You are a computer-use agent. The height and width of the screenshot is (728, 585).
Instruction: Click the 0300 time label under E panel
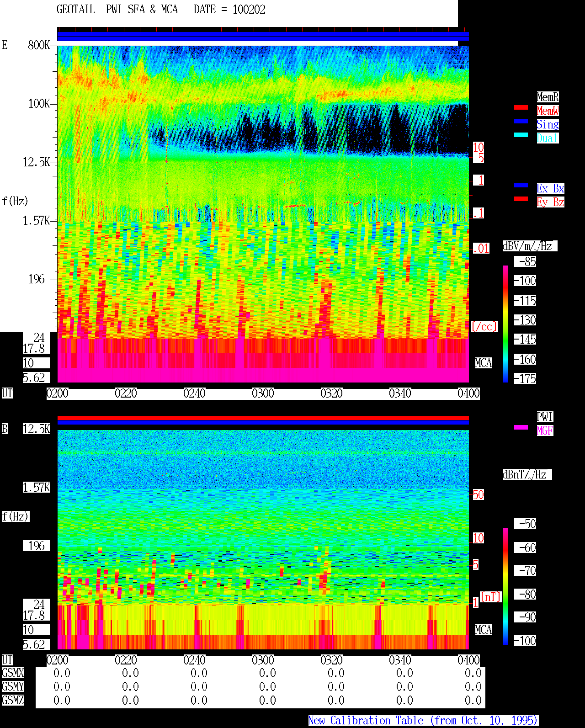tap(263, 393)
